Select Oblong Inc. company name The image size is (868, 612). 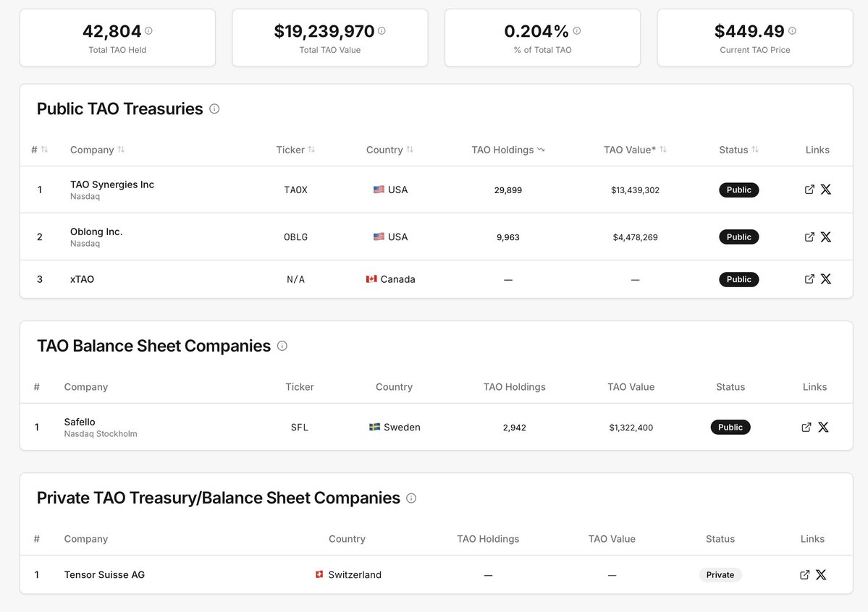click(96, 232)
